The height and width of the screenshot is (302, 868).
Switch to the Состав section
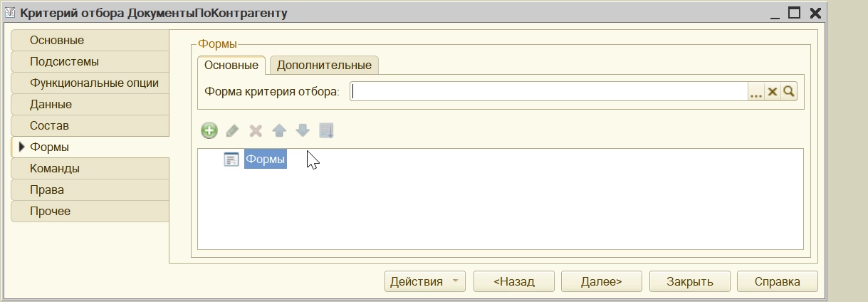49,125
